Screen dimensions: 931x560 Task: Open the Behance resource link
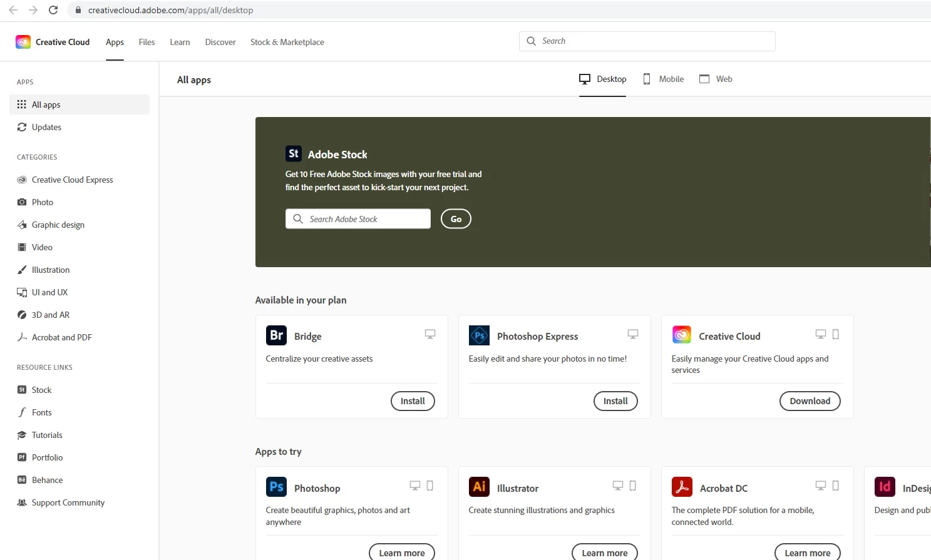click(80, 480)
